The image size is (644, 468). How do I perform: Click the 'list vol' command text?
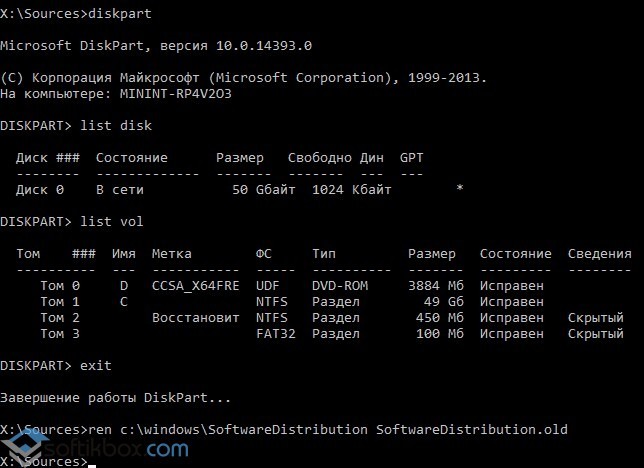point(116,221)
